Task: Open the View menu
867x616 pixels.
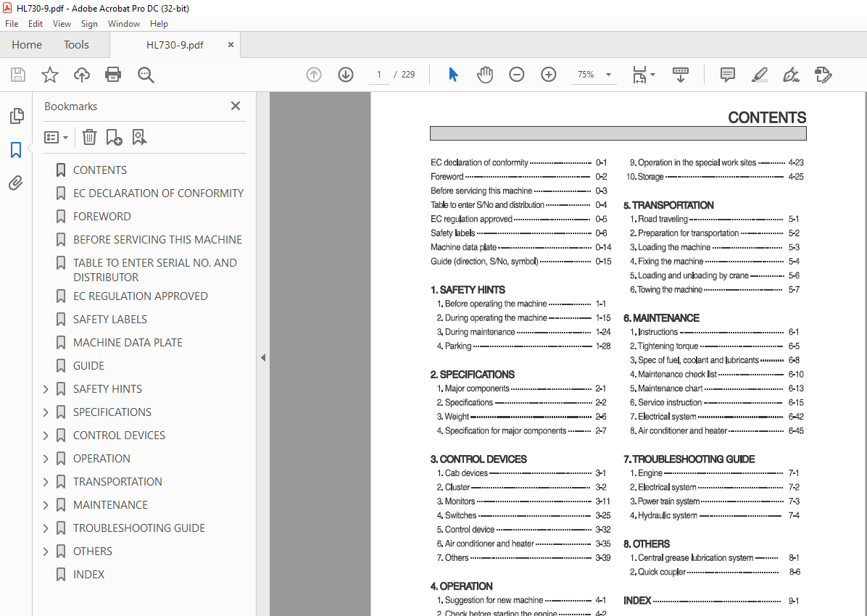Action: (x=62, y=24)
